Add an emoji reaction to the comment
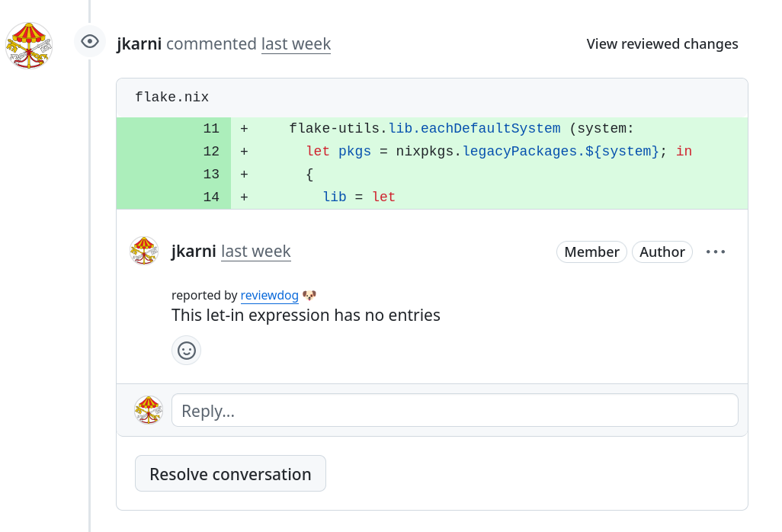 point(187,351)
